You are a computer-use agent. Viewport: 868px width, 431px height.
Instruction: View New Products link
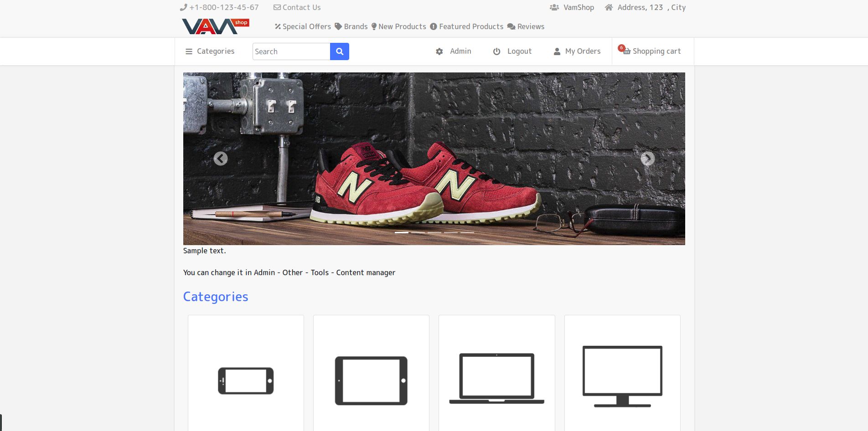point(398,26)
